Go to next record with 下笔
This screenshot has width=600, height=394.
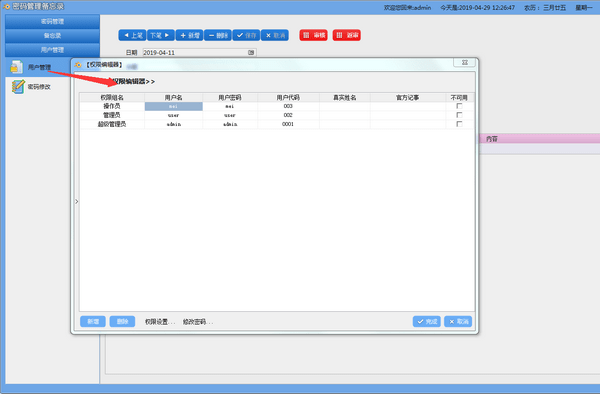pos(161,35)
